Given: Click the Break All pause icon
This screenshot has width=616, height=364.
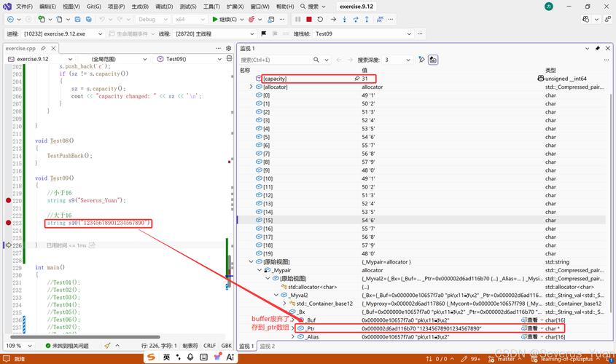Looking at the screenshot, I should [x=297, y=19].
